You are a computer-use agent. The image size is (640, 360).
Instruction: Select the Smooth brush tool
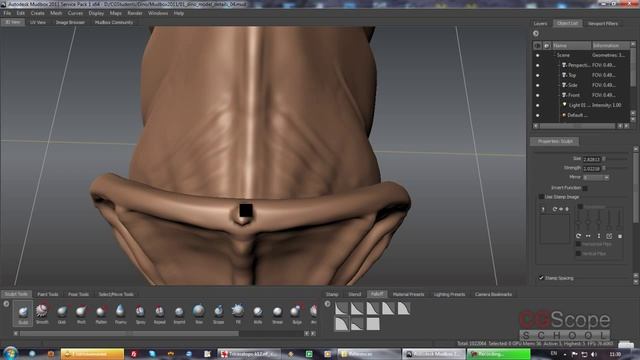click(42, 313)
